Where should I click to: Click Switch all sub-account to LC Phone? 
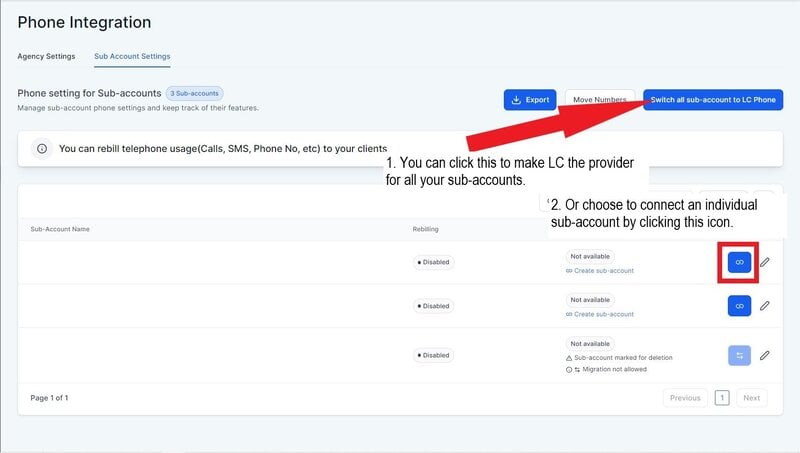pos(713,99)
